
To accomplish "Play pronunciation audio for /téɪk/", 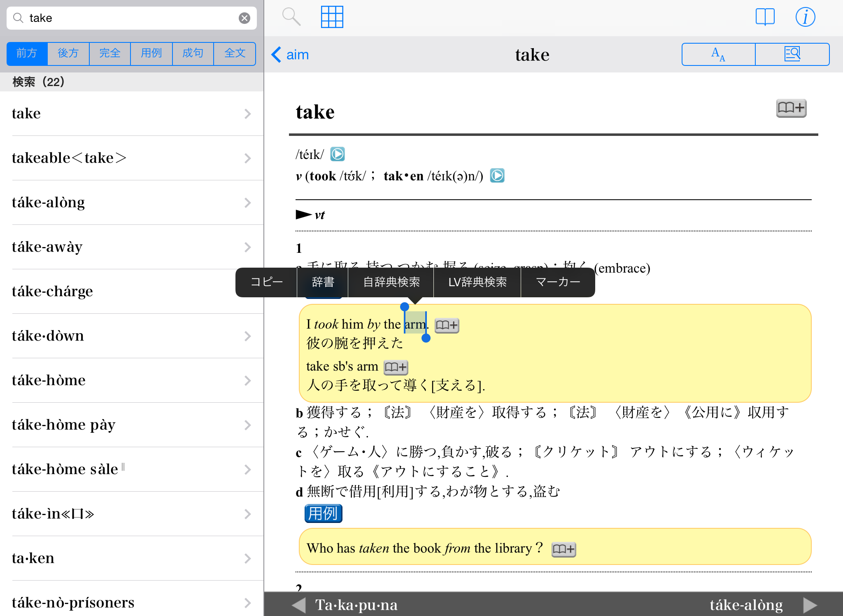I will point(338,154).
